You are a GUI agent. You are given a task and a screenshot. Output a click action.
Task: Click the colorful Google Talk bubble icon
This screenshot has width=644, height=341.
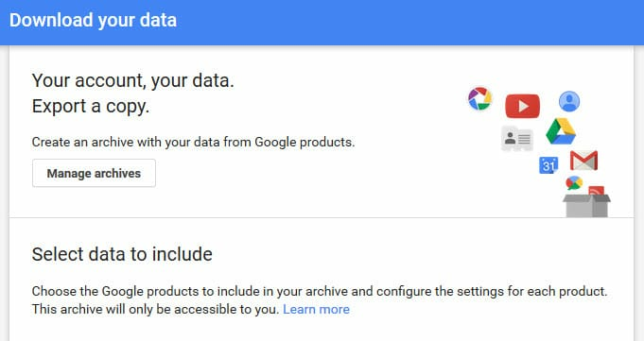[x=574, y=182]
